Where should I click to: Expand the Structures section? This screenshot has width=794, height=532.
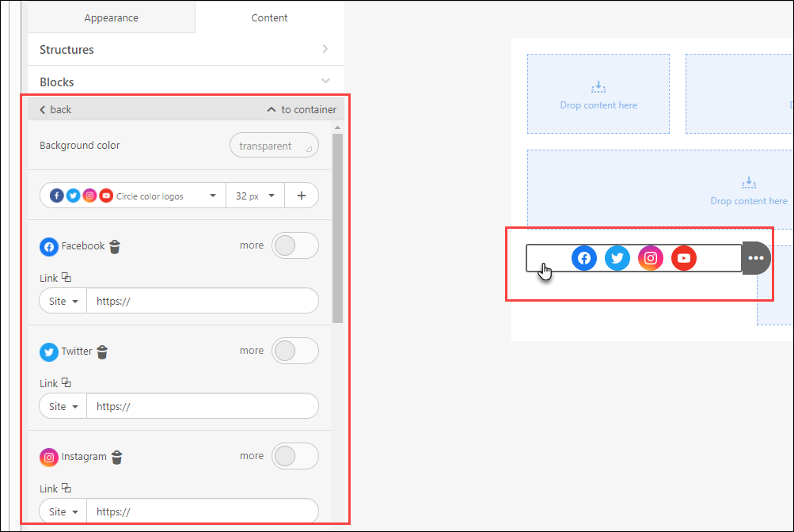[x=186, y=50]
